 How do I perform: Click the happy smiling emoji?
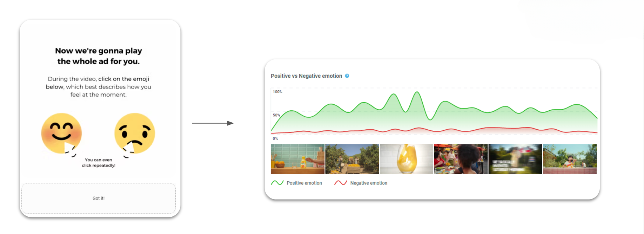click(x=61, y=133)
